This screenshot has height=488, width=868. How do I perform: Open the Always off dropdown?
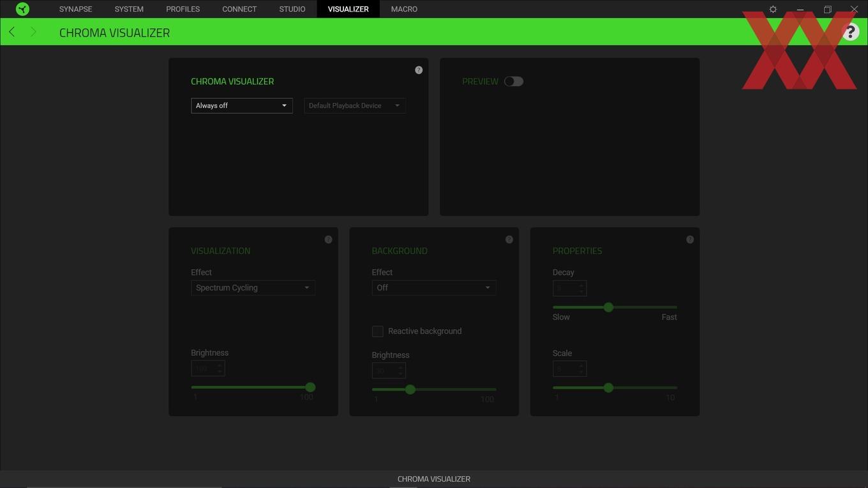pyautogui.click(x=242, y=106)
